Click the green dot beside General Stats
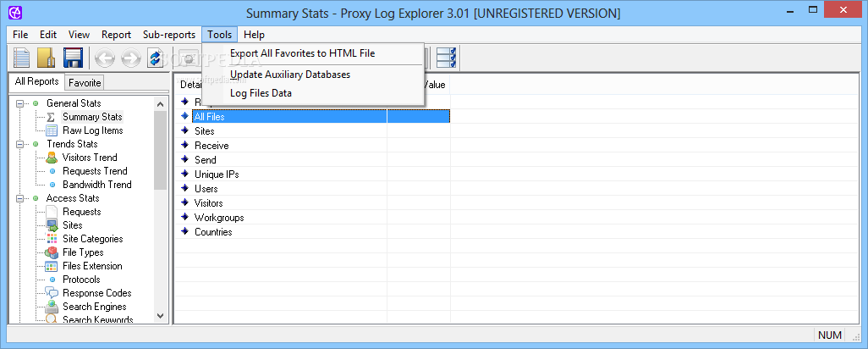The image size is (868, 349). [x=36, y=103]
